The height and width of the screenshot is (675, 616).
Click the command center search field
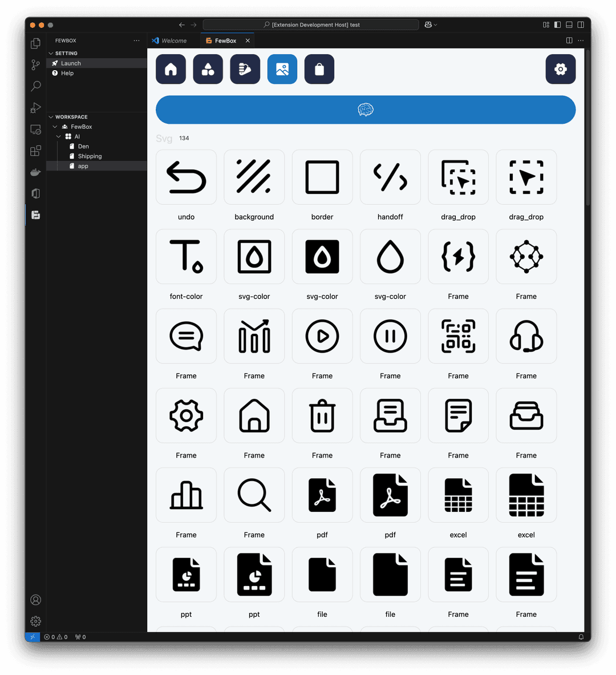click(x=311, y=25)
